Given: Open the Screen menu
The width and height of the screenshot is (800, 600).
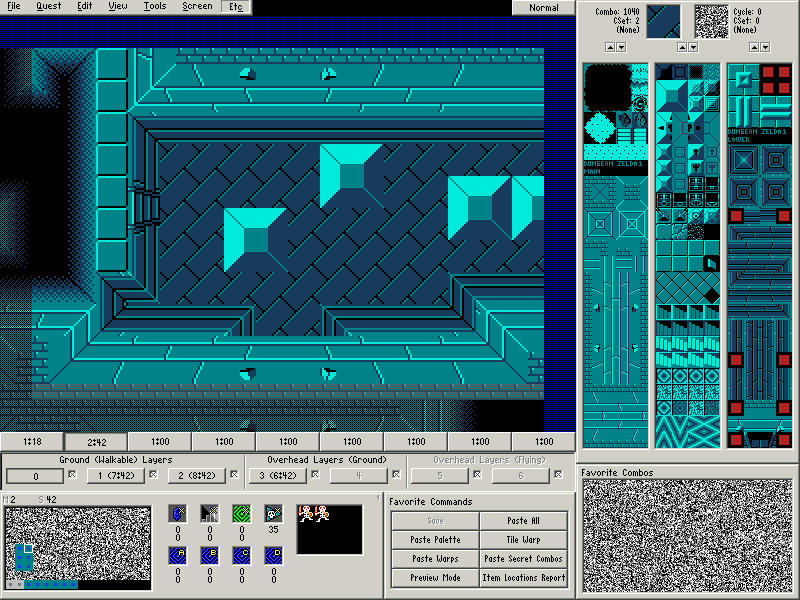Looking at the screenshot, I should tap(197, 7).
